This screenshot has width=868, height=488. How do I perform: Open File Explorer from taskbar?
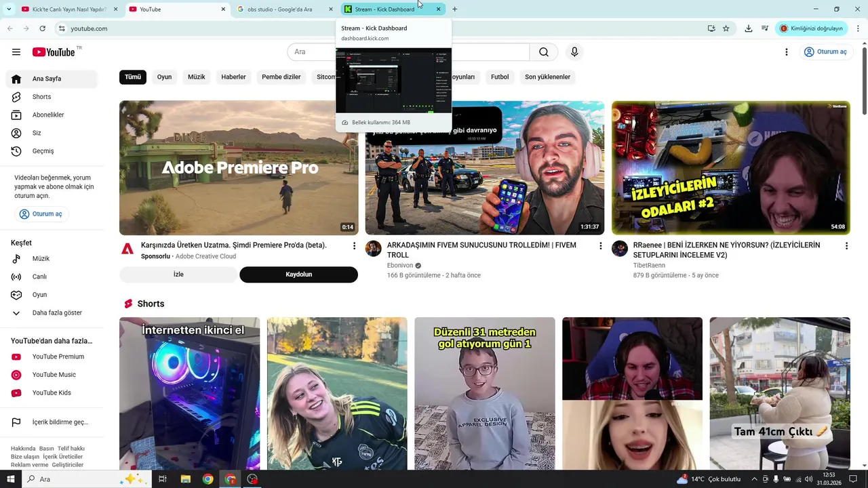[185, 479]
